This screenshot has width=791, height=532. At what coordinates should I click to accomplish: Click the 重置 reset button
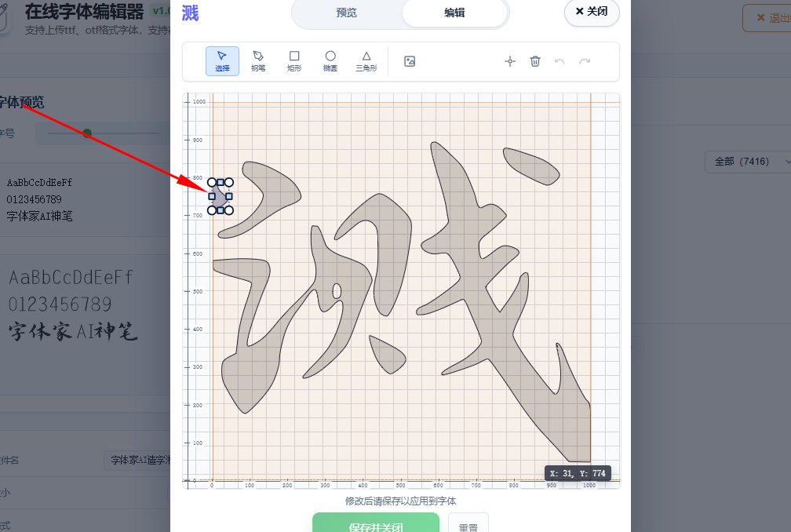point(468,526)
